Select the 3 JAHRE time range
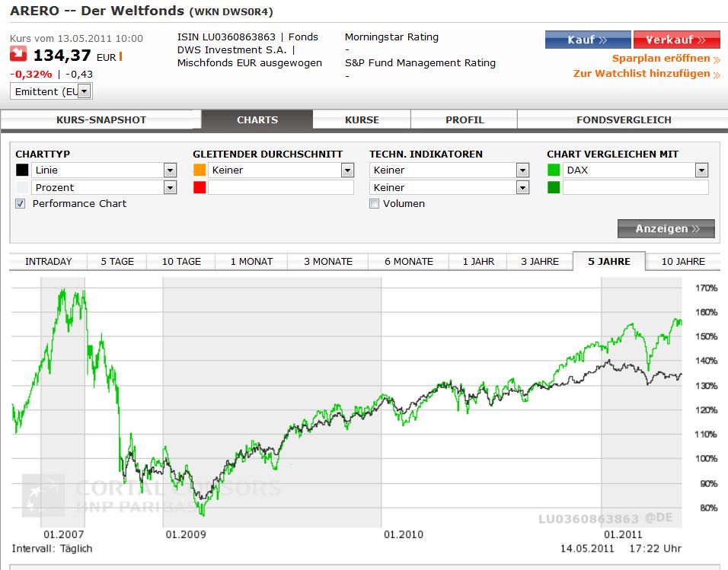 (540, 261)
